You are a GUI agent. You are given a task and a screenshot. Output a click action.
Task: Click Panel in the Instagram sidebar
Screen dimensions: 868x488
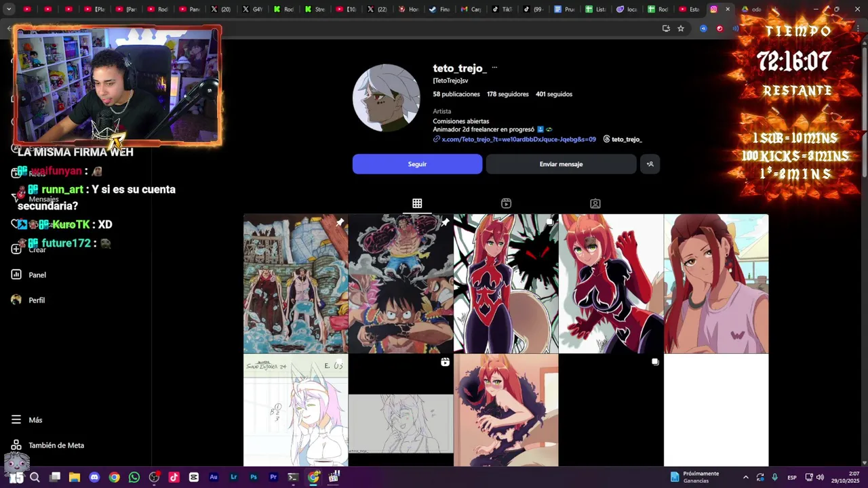(x=37, y=274)
